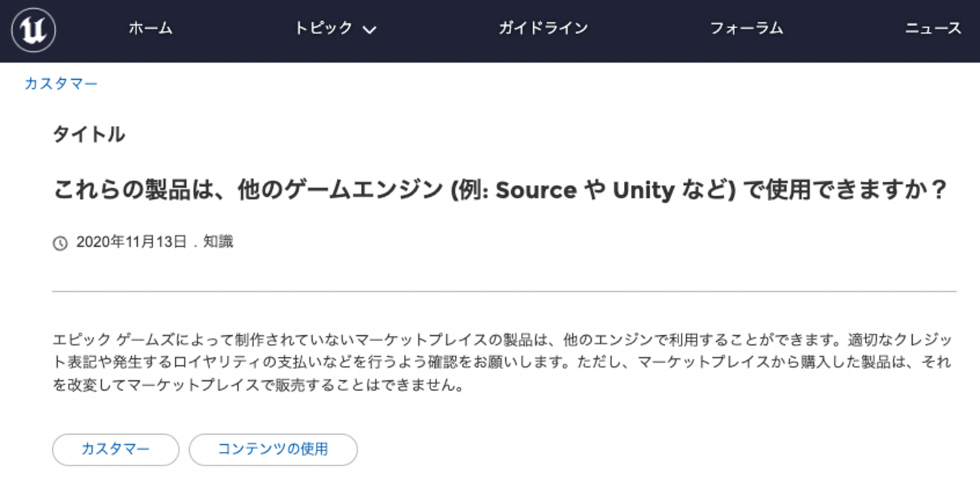Click the chevron arrow next to トピック
Image resolution: width=980 pixels, height=495 pixels.
(x=369, y=30)
